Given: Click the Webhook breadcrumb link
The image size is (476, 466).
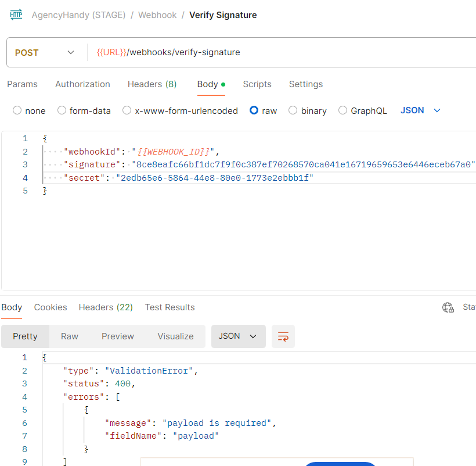Looking at the screenshot, I should pyautogui.click(x=157, y=15).
